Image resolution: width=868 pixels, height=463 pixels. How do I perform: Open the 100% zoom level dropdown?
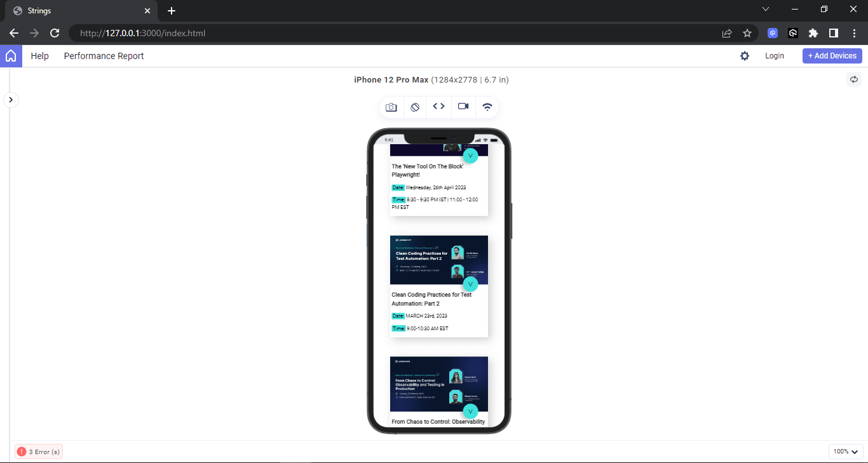point(845,451)
